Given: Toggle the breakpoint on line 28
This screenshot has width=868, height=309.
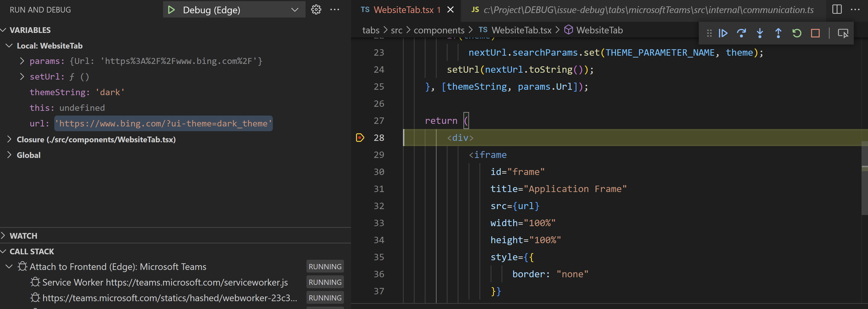Looking at the screenshot, I should 360,138.
